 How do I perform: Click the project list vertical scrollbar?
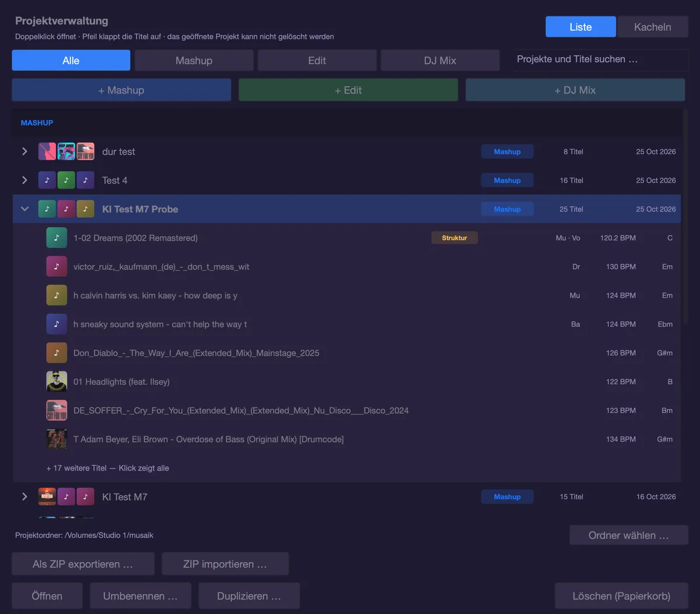point(685,216)
